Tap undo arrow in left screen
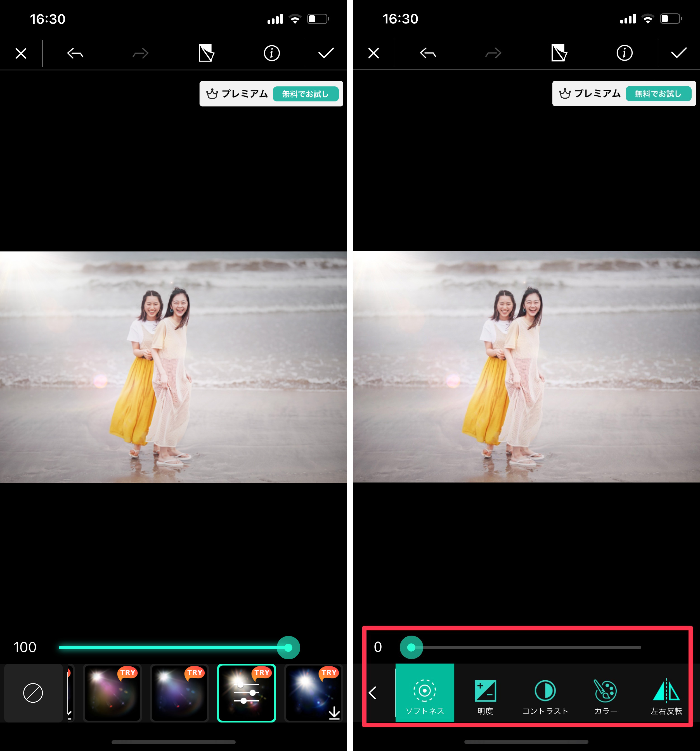700x751 pixels. 75,53
